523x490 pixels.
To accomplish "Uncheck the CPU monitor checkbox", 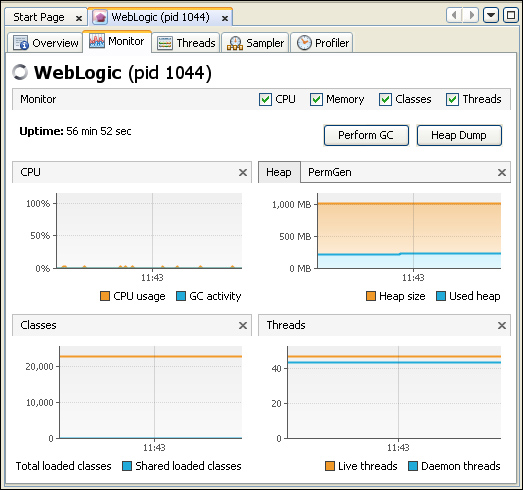I will click(265, 99).
